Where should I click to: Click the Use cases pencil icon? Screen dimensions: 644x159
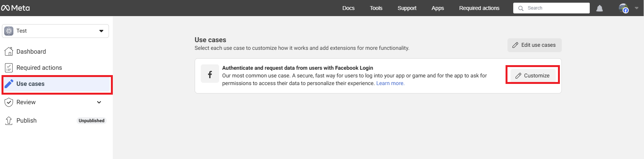pyautogui.click(x=9, y=84)
